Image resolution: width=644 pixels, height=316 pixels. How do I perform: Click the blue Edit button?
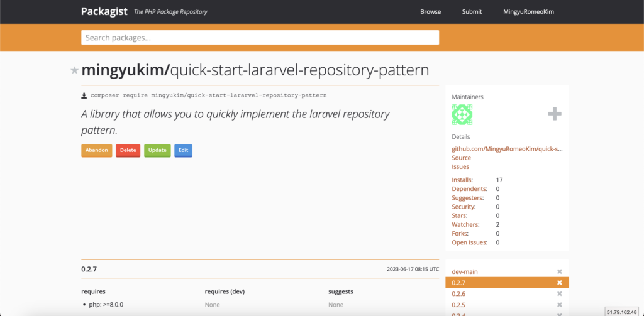point(183,150)
